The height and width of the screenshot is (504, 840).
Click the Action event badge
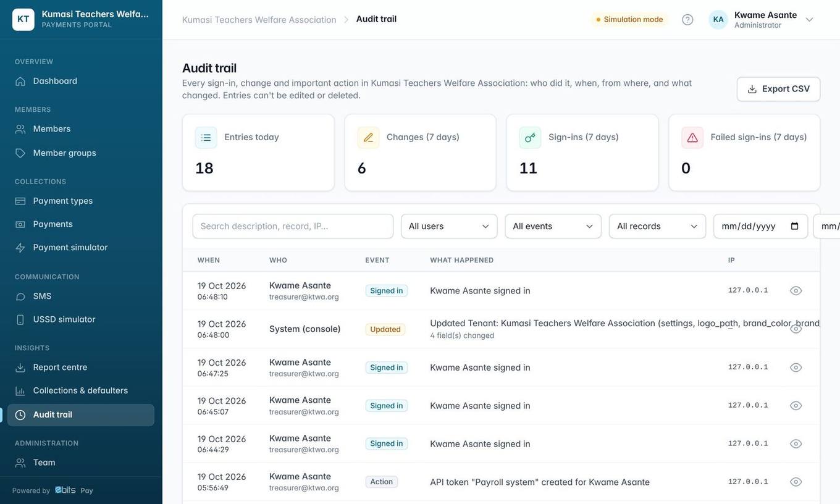(x=382, y=482)
